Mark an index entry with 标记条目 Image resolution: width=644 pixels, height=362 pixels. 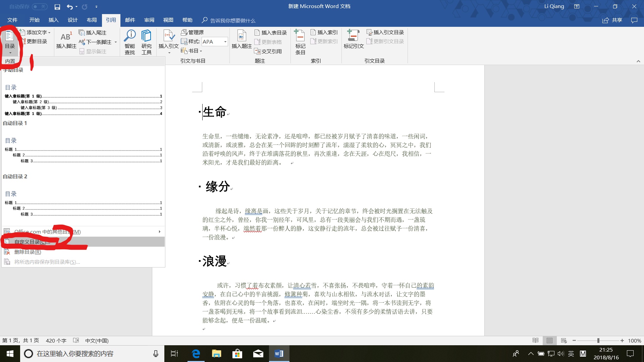pyautogui.click(x=300, y=41)
